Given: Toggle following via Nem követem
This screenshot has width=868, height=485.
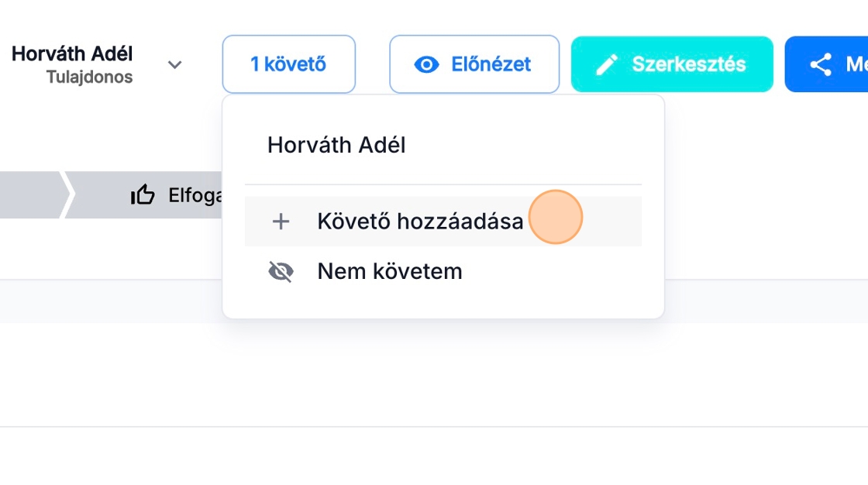Looking at the screenshot, I should click(389, 272).
